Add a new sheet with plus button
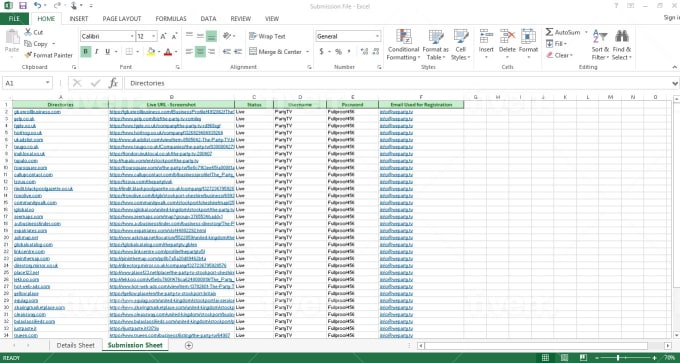This screenshot has height=363, width=680. click(189, 346)
